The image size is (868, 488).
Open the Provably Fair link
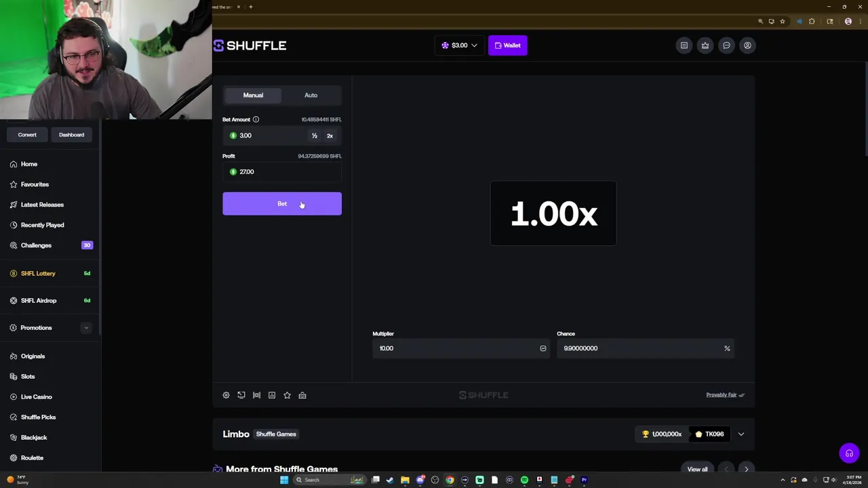point(725,395)
